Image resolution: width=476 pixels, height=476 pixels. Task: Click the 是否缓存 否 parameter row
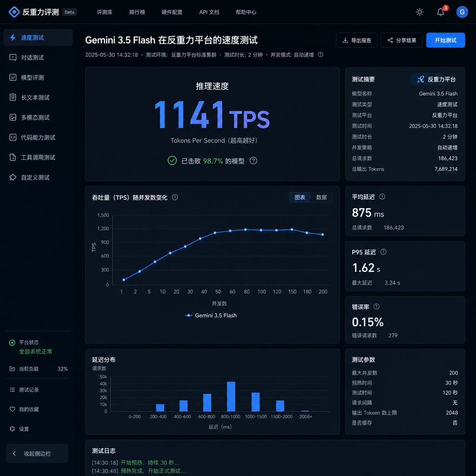click(x=405, y=423)
